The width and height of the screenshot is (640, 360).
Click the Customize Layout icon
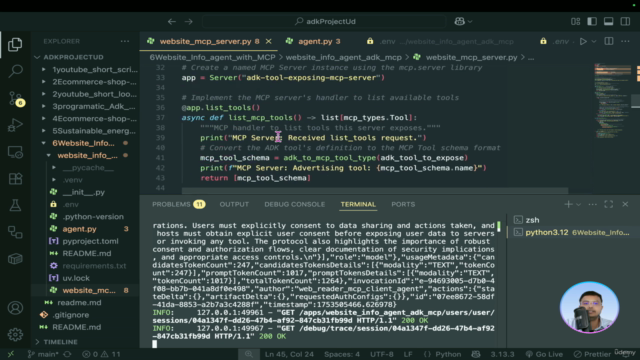coord(576,21)
